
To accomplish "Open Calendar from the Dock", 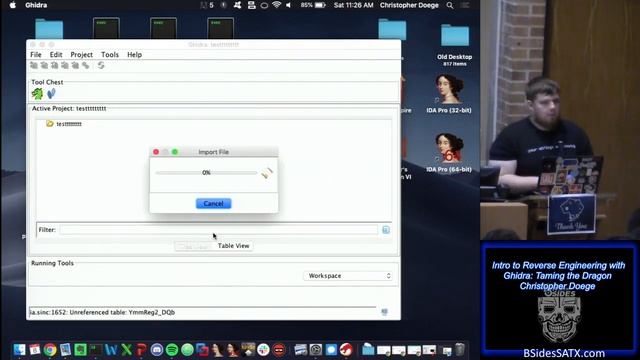I will 35,350.
